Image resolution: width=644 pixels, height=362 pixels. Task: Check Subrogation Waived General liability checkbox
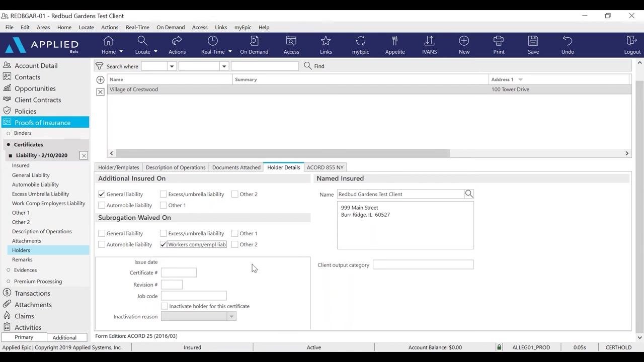(x=102, y=233)
